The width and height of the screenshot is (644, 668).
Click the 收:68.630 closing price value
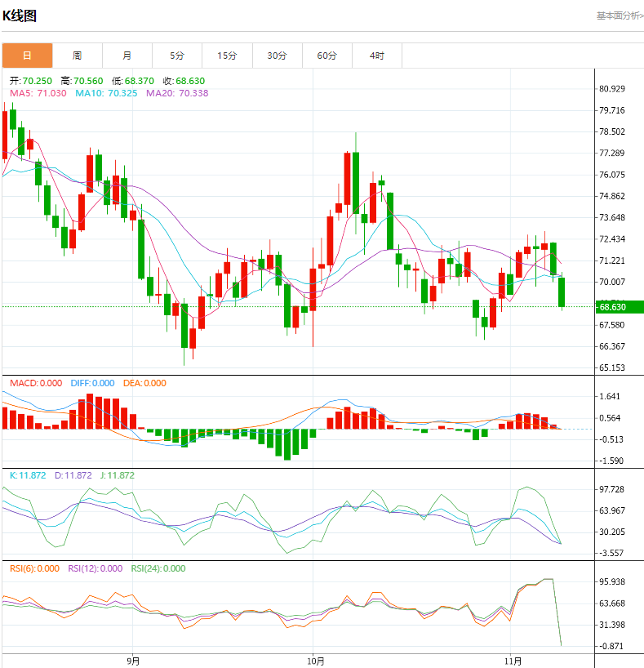coord(184,81)
